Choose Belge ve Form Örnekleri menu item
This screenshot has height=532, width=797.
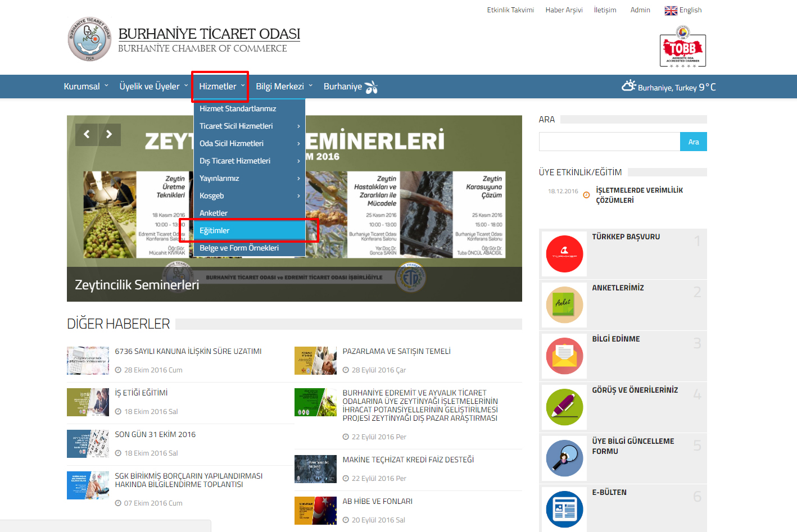(249, 248)
